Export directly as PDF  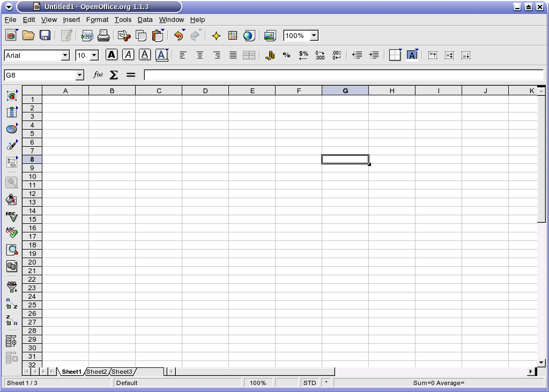click(x=87, y=35)
